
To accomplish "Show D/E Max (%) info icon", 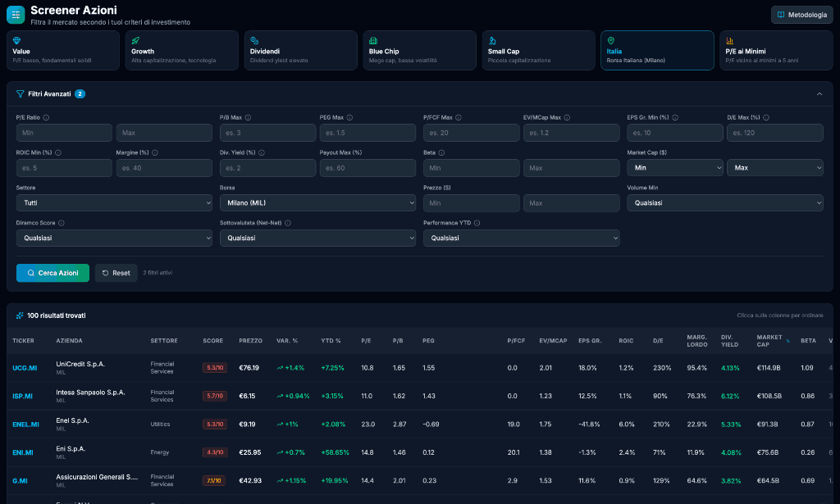I will point(766,118).
